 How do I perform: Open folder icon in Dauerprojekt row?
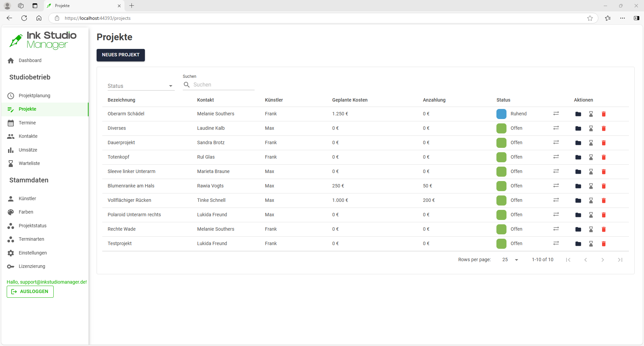(578, 143)
